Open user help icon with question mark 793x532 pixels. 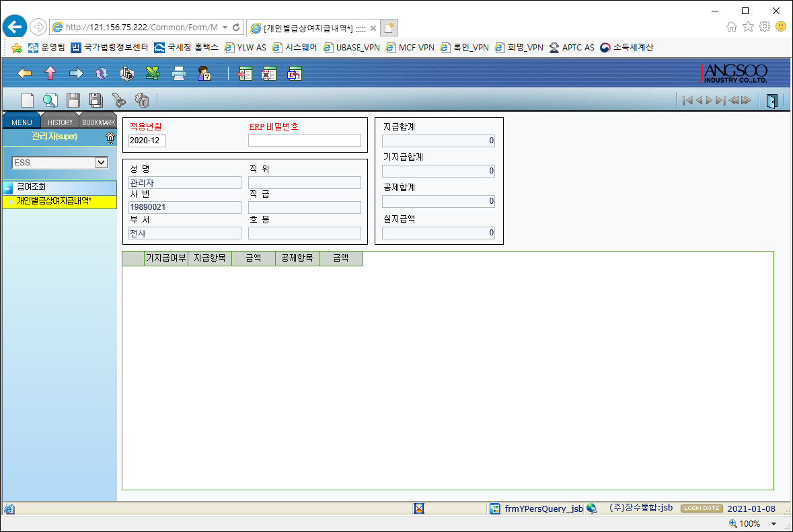pos(204,74)
